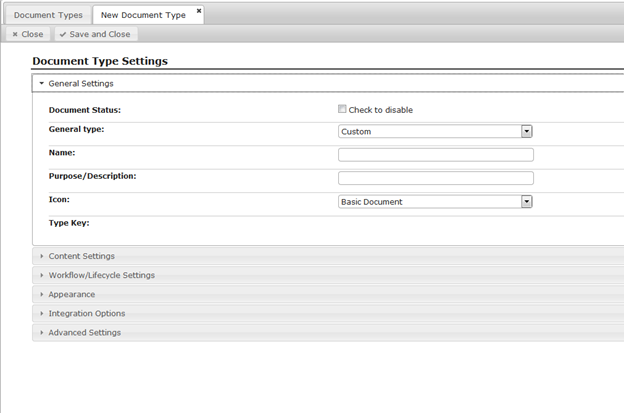Open the Basic Document icon selector

[435, 202]
